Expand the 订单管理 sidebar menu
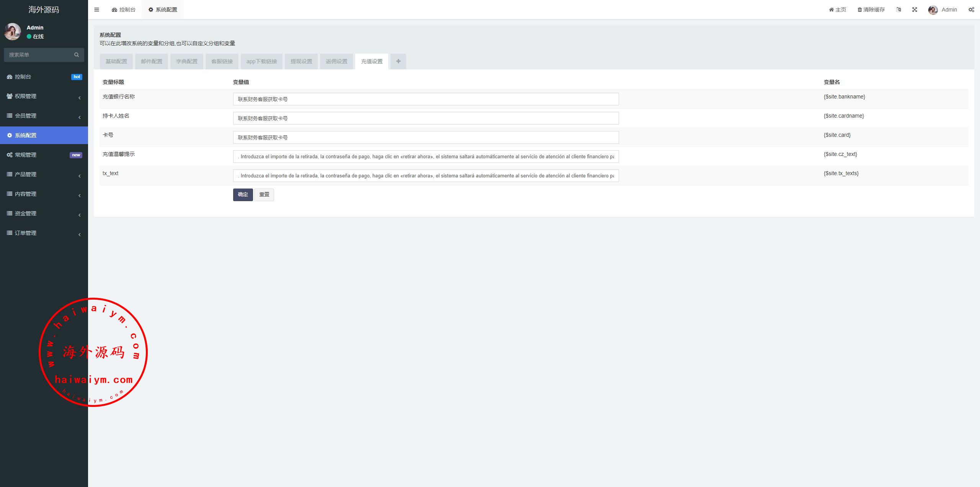Screen dimensions: 980x487 pyautogui.click(x=44, y=233)
